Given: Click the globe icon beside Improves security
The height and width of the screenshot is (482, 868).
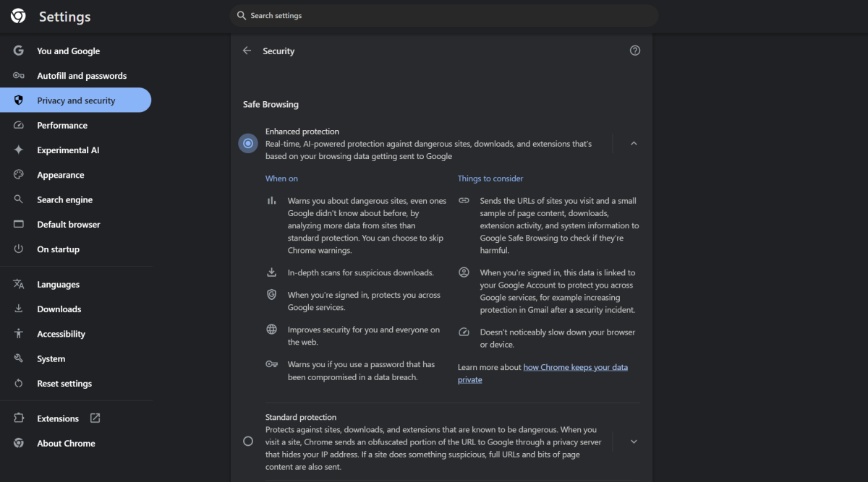Looking at the screenshot, I should (x=272, y=330).
